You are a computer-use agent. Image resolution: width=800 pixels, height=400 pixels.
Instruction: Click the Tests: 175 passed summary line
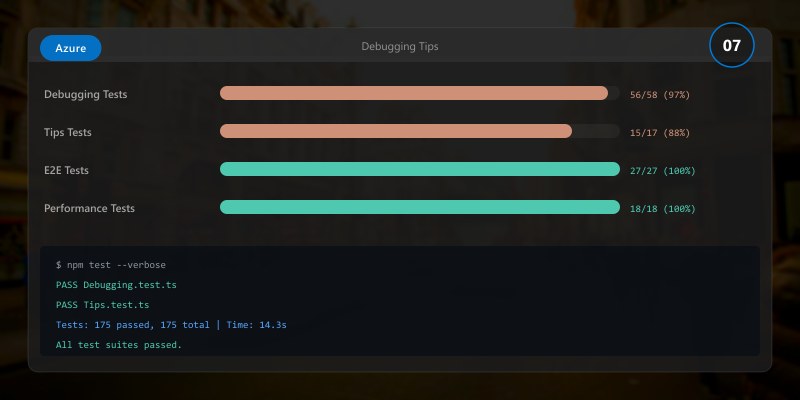click(171, 325)
